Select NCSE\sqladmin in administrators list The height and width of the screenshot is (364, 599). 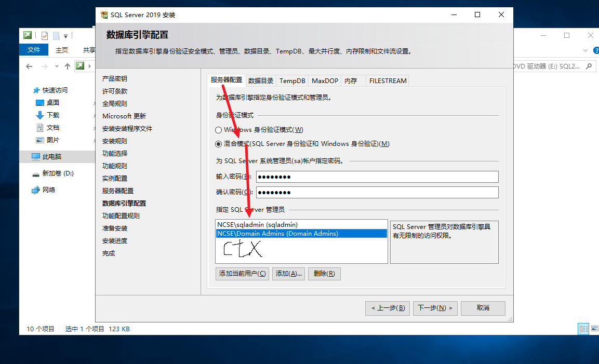pos(258,225)
